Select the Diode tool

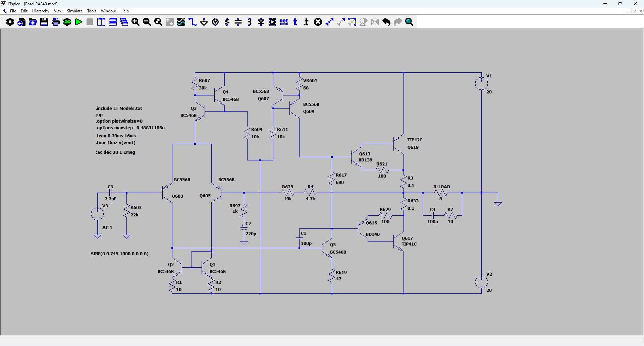(261, 22)
